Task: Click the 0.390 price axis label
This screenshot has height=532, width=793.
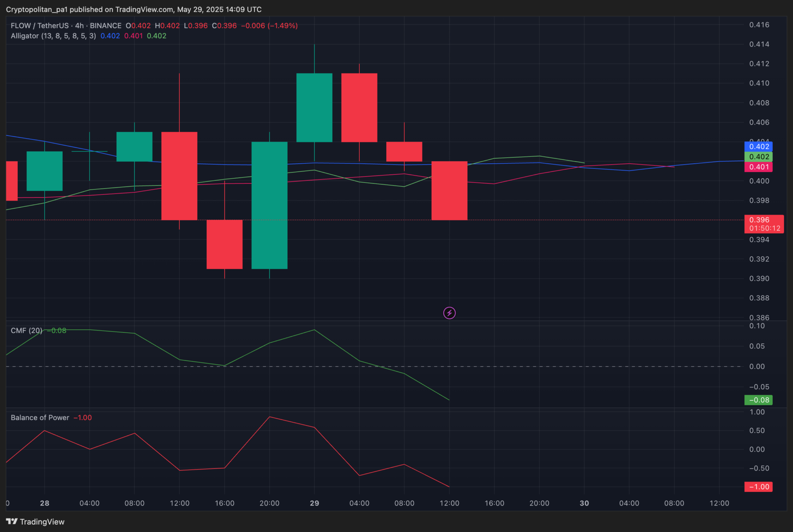Action: click(759, 279)
